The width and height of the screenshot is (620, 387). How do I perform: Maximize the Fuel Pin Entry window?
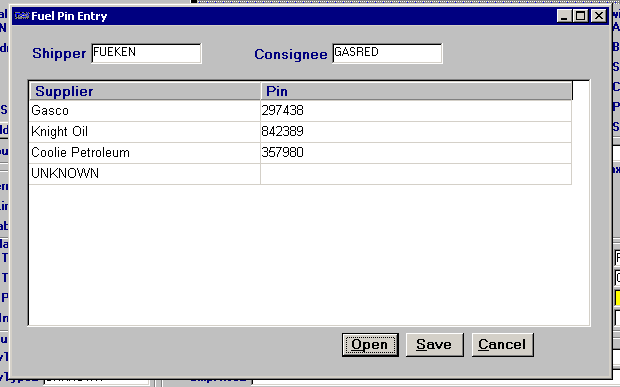580,16
